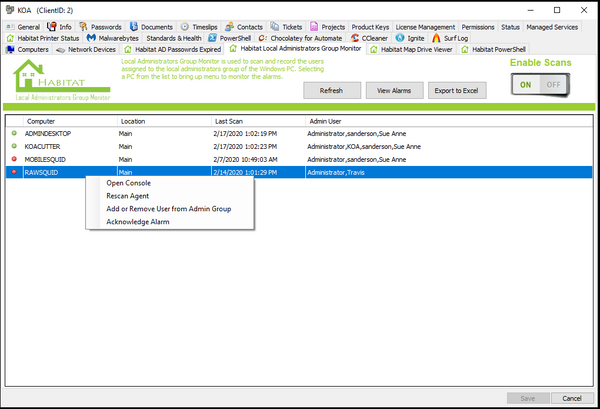Switch Enable Scans toggle to OFF
Screen dimensions: 600x409
coord(552,85)
